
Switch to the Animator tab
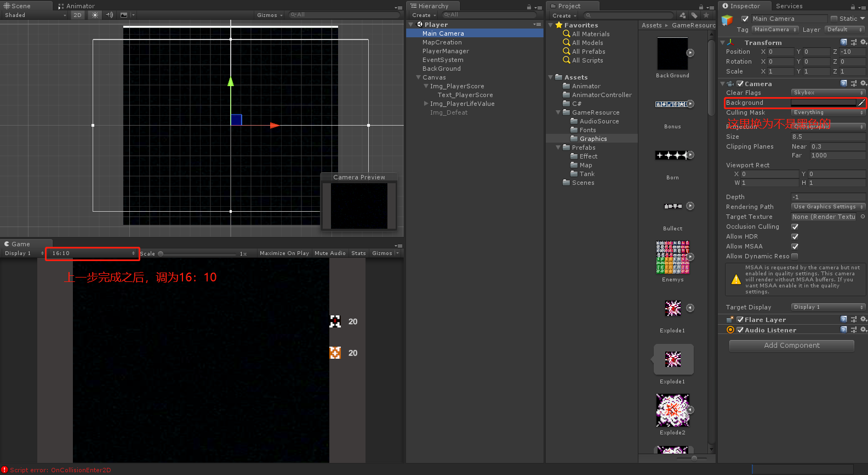tap(77, 6)
